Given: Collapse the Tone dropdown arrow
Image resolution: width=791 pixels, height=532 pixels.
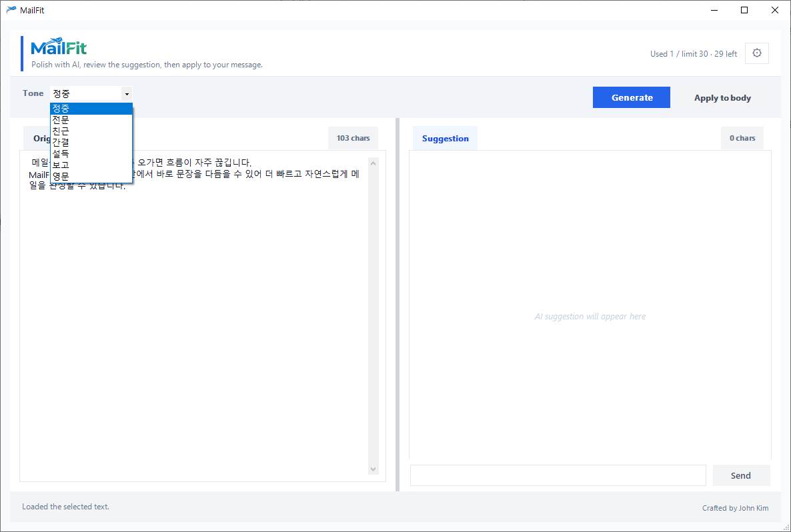Looking at the screenshot, I should pos(127,94).
